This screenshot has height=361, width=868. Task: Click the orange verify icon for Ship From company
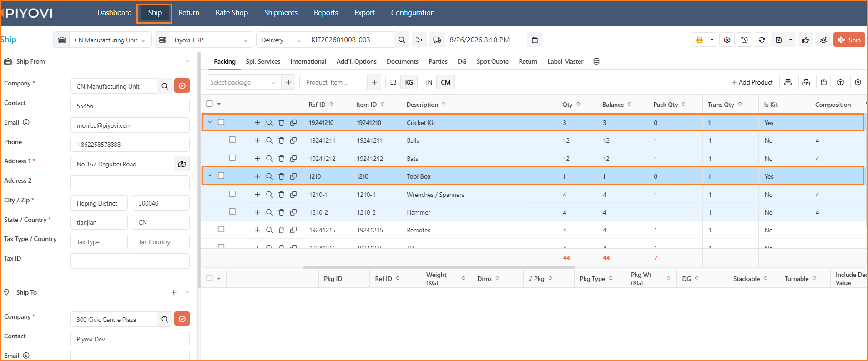pos(182,86)
